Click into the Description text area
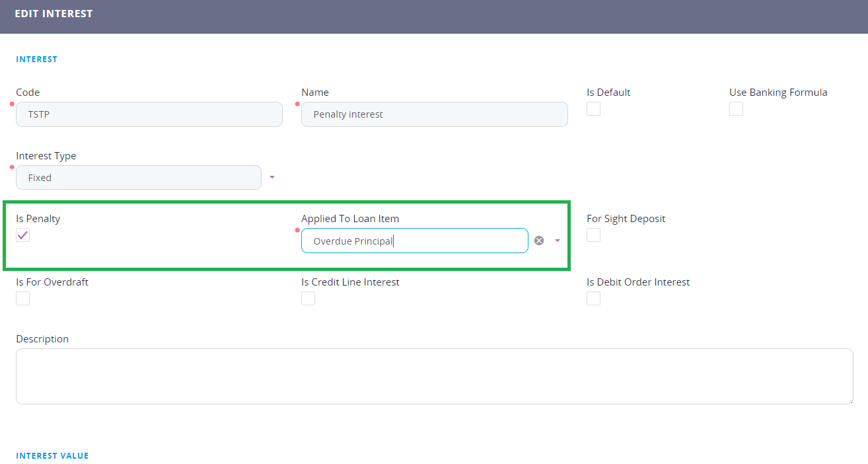Image resolution: width=868 pixels, height=464 pixels. [434, 376]
